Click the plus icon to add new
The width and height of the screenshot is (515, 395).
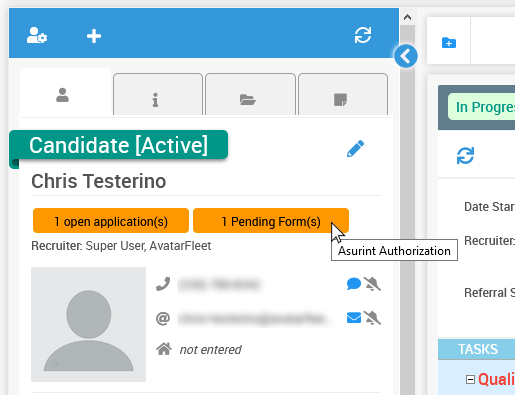point(94,36)
